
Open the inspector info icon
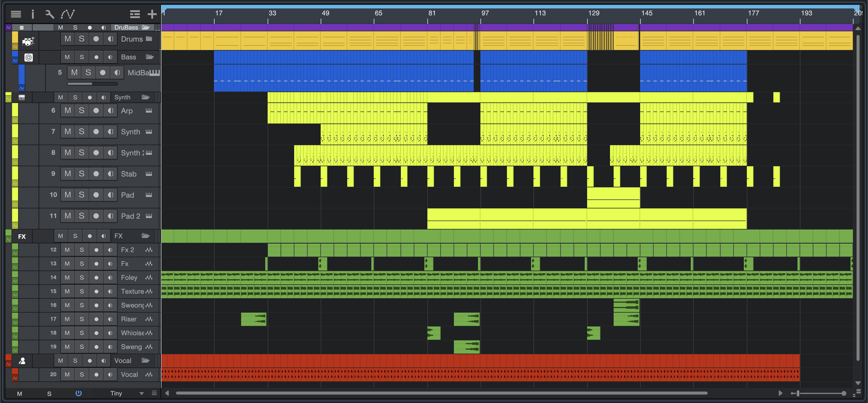(33, 14)
